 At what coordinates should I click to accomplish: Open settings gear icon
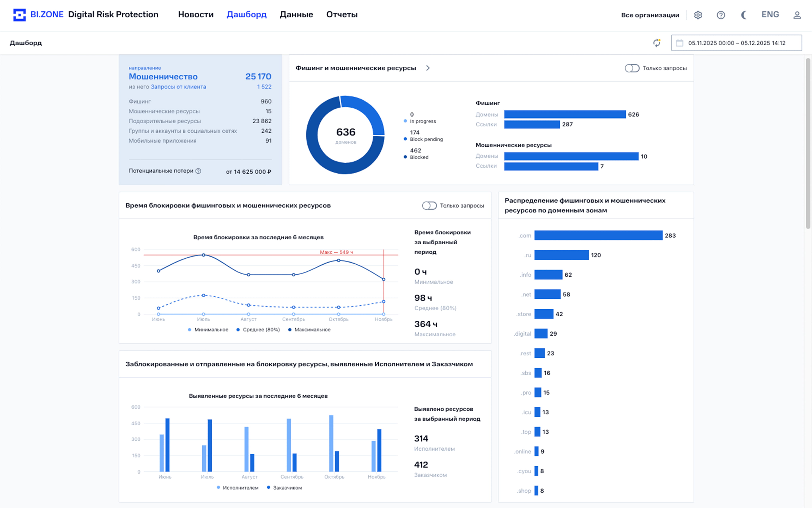[698, 15]
